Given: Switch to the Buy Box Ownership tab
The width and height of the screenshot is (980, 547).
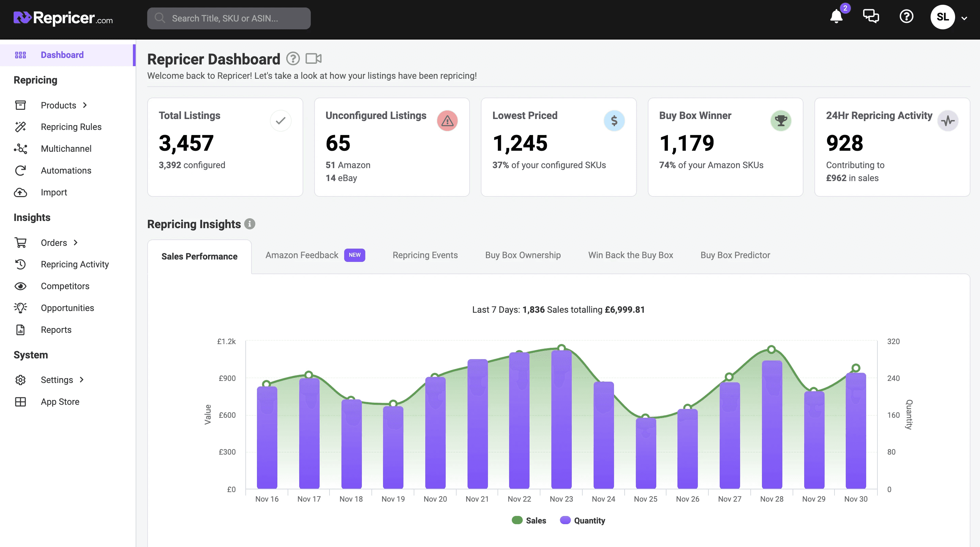Looking at the screenshot, I should click(x=523, y=255).
